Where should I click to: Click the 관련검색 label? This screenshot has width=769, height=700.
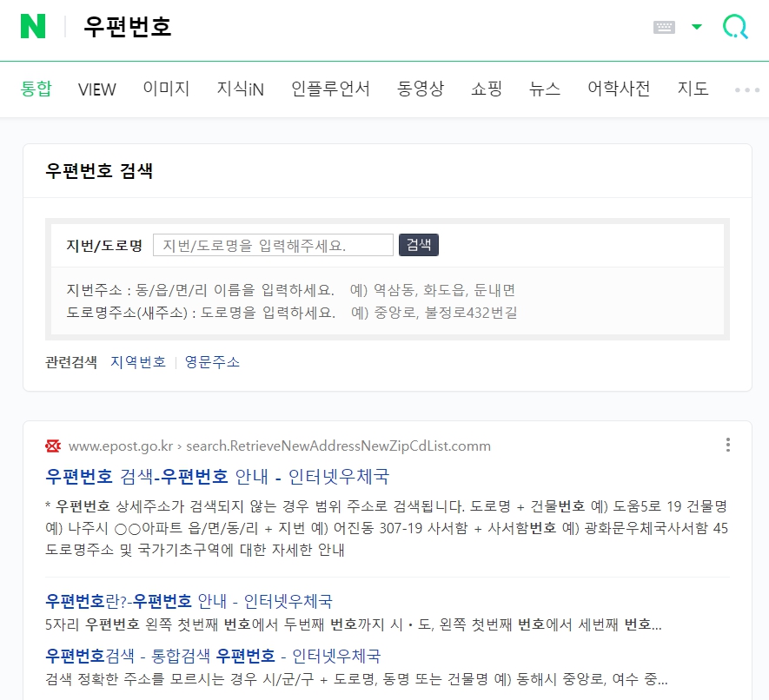pos(71,362)
